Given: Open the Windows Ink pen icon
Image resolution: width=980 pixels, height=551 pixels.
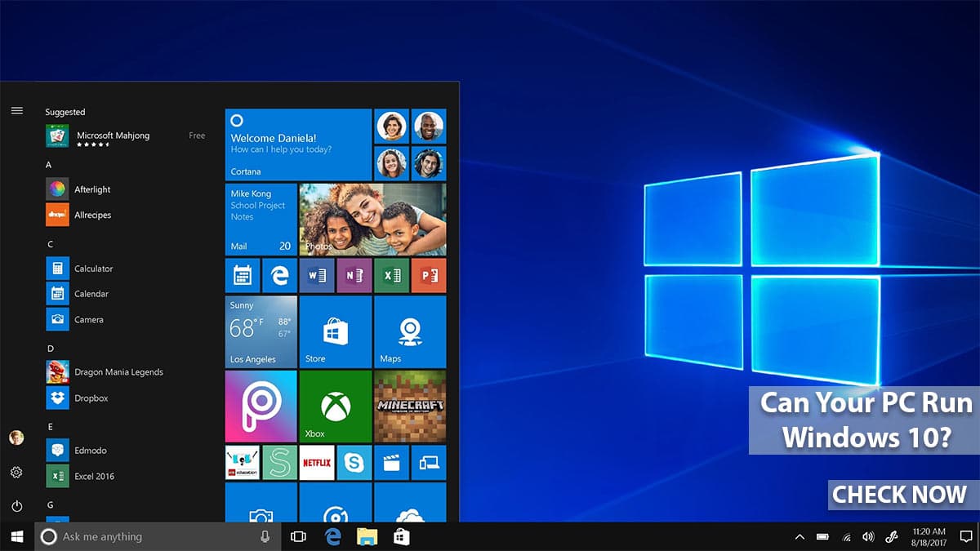Looking at the screenshot, I should tap(892, 536).
